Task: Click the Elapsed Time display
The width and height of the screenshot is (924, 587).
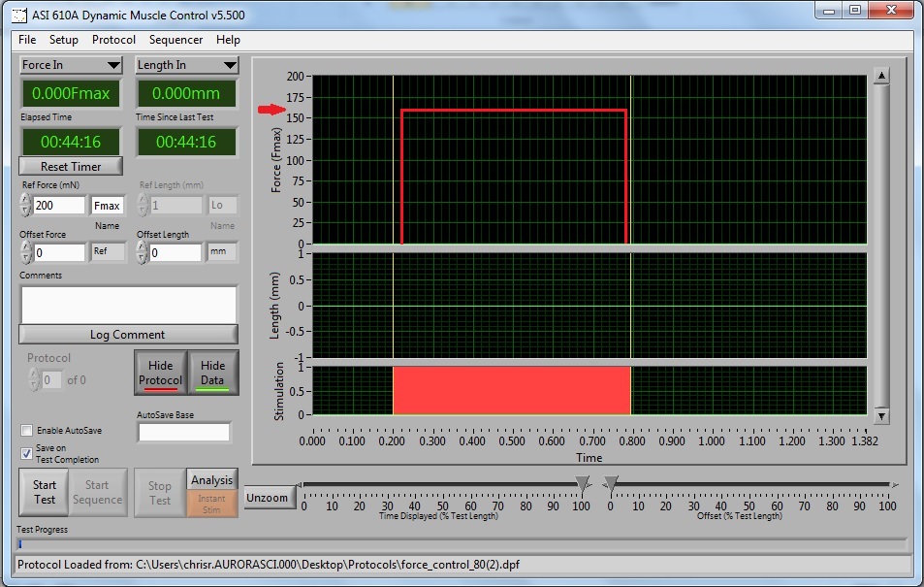Action: pos(71,142)
